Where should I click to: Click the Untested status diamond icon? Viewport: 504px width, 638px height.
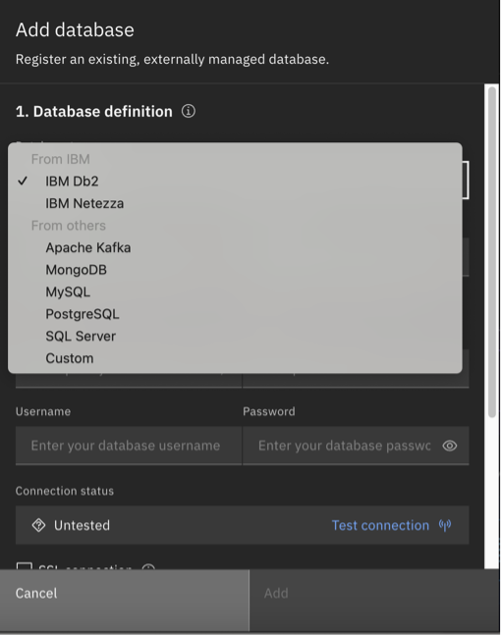tap(39, 525)
